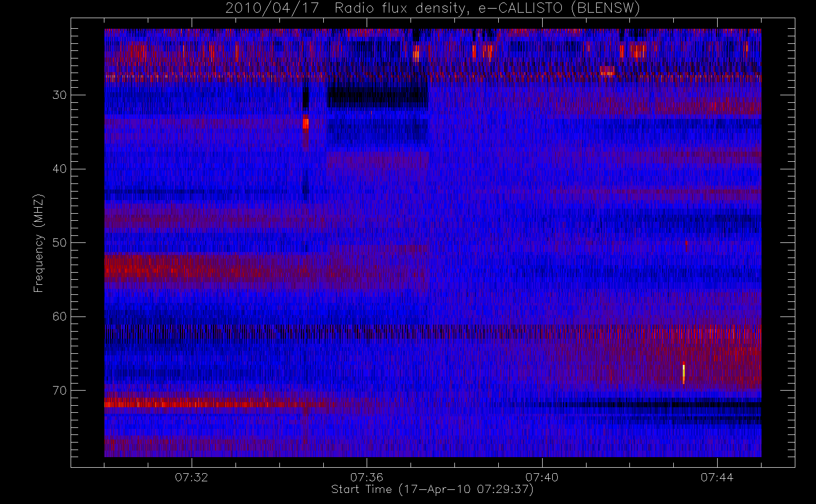The height and width of the screenshot is (504, 816).
Task: Click the 07:36 time tick label
Action: [x=367, y=477]
